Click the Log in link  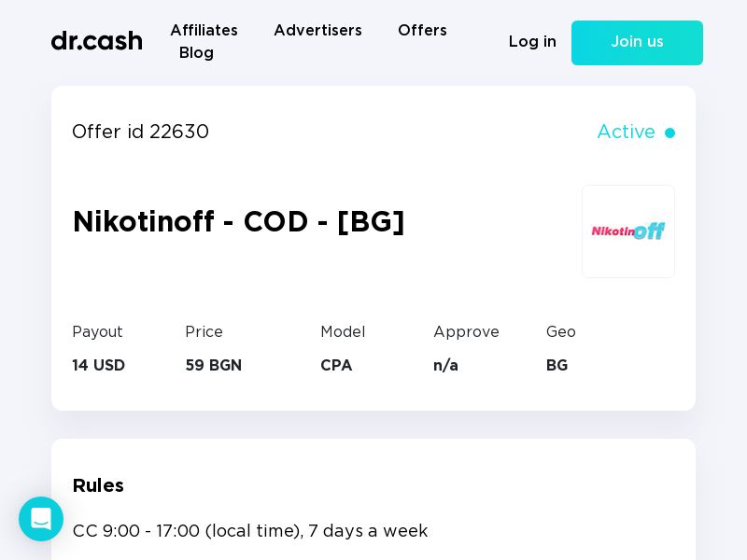coord(532,42)
